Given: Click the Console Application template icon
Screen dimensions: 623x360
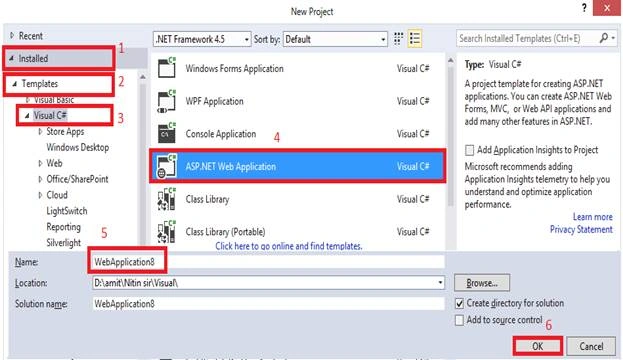Looking at the screenshot, I should pos(166,134).
